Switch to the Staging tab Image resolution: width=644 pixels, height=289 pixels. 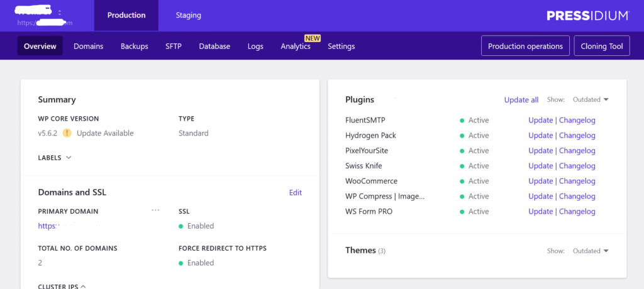189,15
